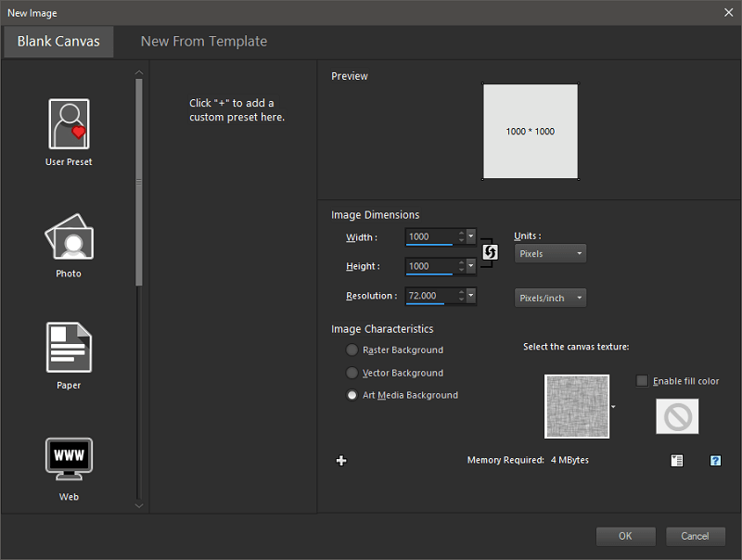
Task: Click the disabled fill color swatch
Action: pos(677,416)
